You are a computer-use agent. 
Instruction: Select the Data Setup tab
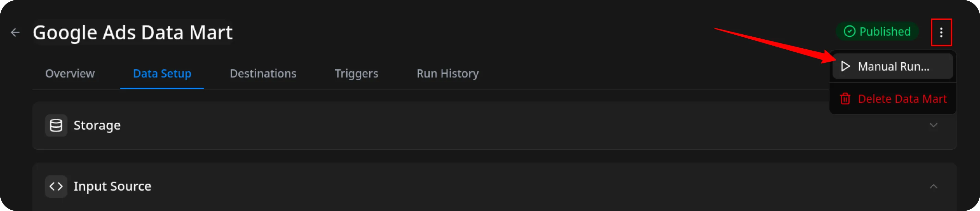click(x=162, y=73)
